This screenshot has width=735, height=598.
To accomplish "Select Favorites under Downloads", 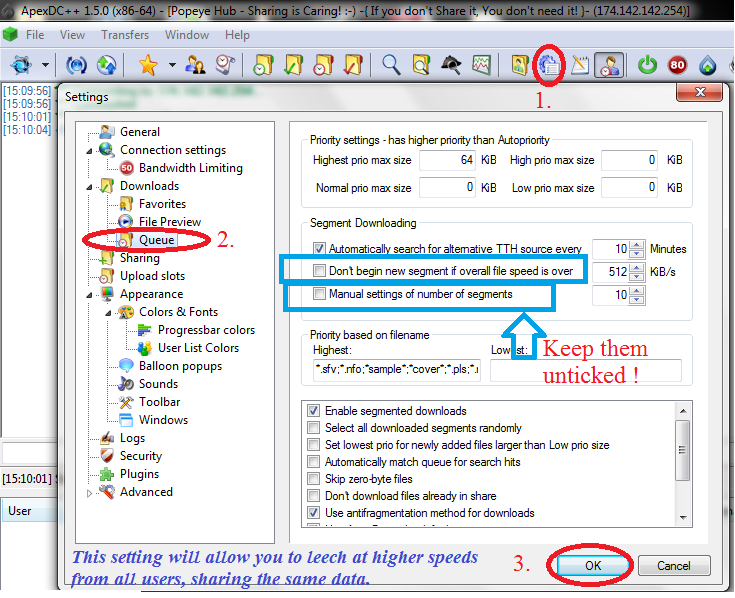I will [162, 204].
